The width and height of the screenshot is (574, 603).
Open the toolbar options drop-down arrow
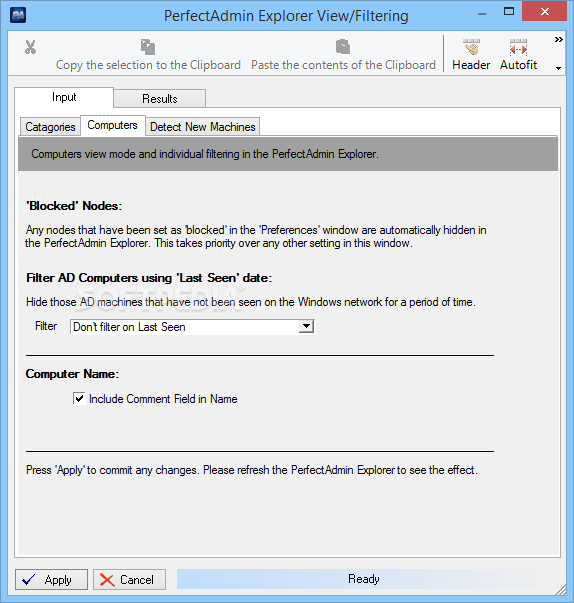(558, 68)
